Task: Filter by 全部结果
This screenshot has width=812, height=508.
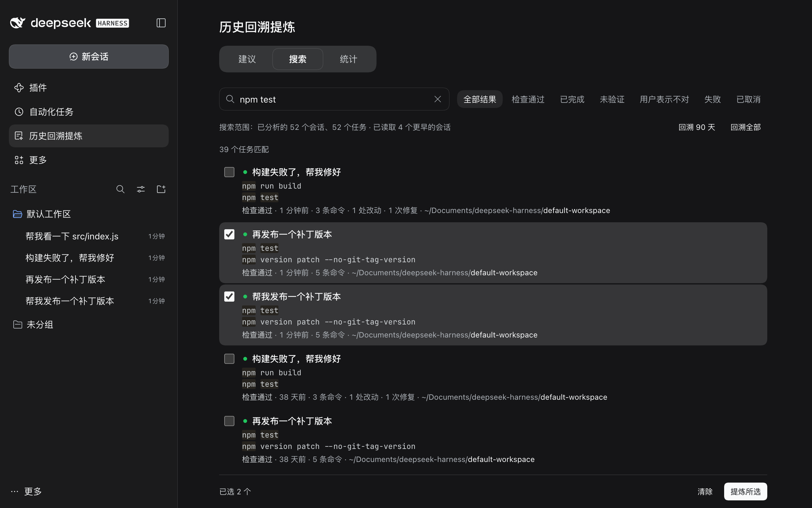Action: (x=480, y=99)
